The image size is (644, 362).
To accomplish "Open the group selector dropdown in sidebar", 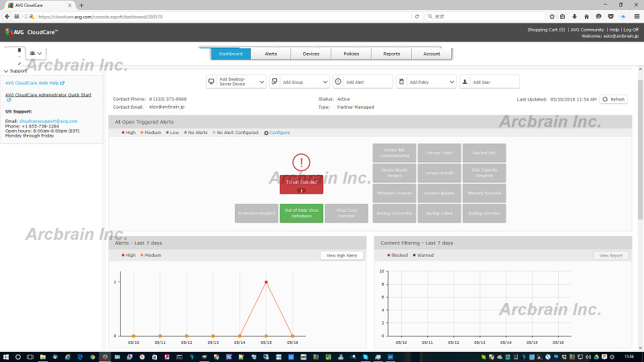I will (x=36, y=54).
